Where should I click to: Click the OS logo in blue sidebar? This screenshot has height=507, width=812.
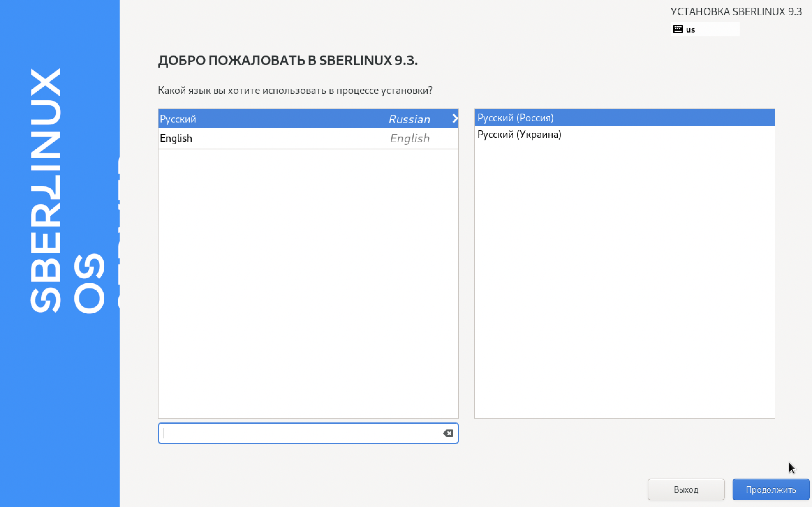pyautogui.click(x=89, y=283)
